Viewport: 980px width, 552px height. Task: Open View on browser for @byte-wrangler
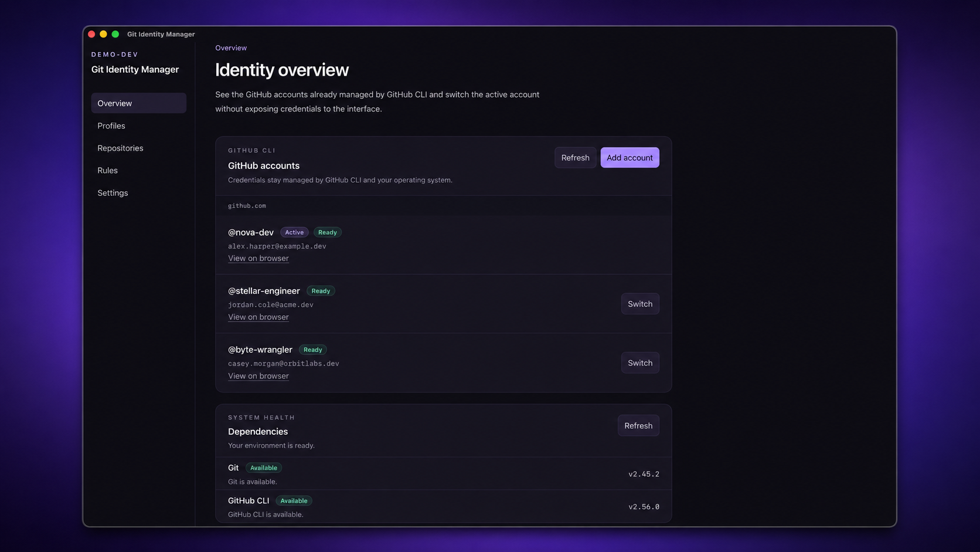coord(258,376)
